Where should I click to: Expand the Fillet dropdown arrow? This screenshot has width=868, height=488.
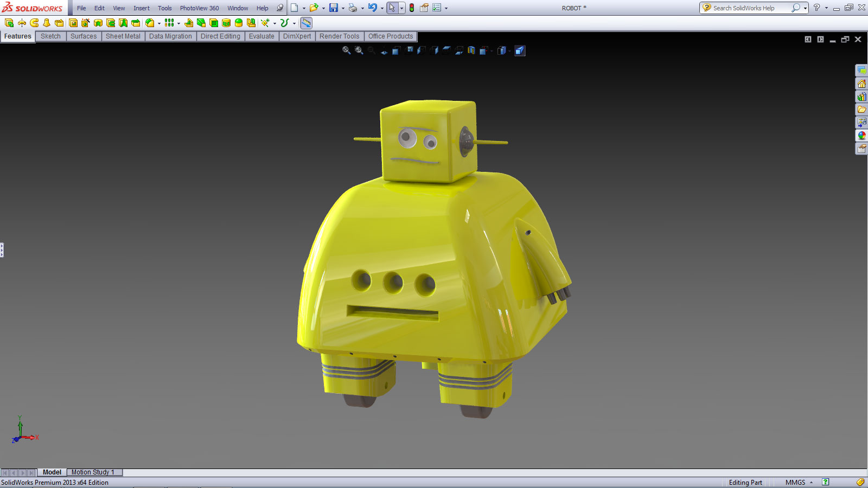click(159, 23)
